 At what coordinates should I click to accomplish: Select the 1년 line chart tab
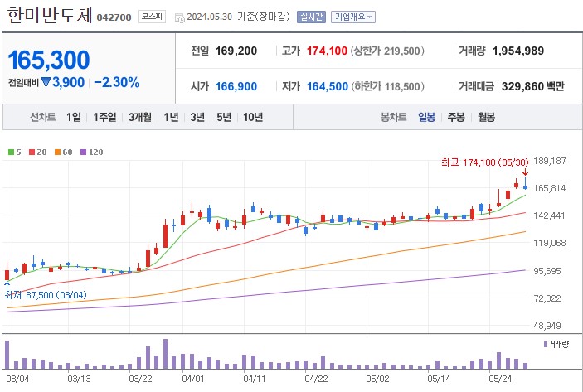tap(172, 118)
